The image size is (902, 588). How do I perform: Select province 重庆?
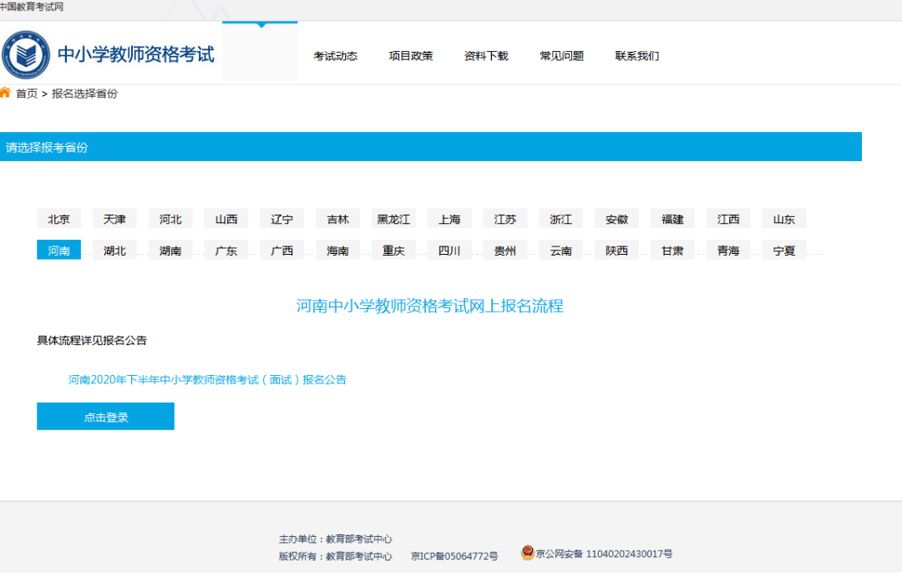[x=393, y=251]
